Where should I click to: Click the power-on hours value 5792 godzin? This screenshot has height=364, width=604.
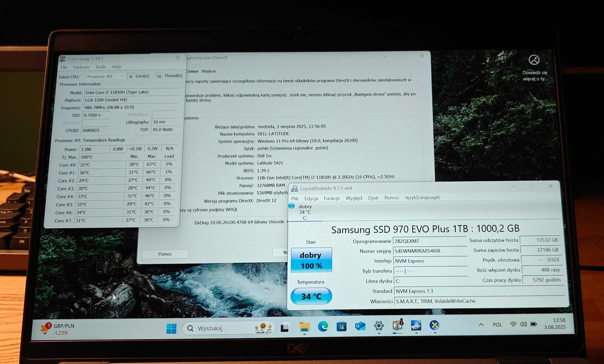pyautogui.click(x=543, y=280)
